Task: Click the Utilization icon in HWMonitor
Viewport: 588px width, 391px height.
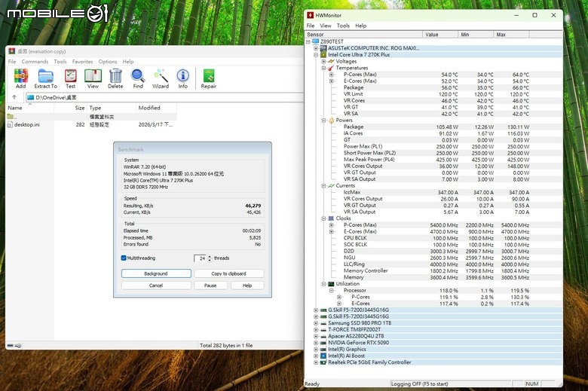Action: pos(331,284)
